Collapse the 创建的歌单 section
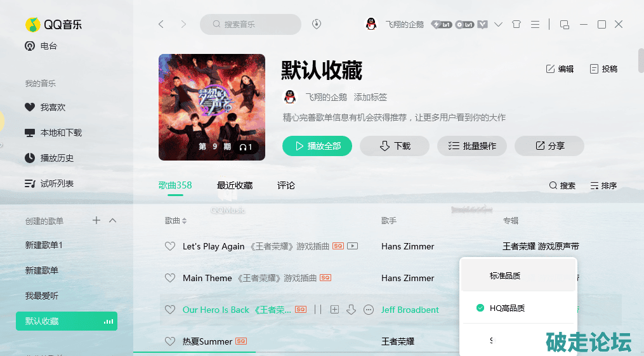Image resolution: width=644 pixels, height=356 pixels. click(112, 220)
